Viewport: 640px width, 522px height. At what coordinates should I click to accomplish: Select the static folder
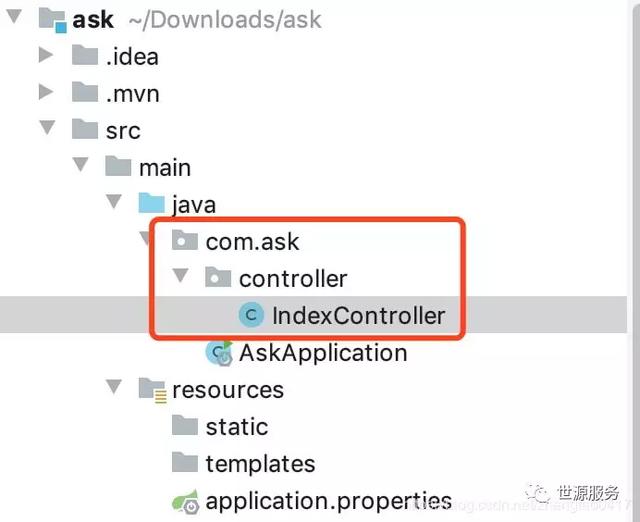point(237,427)
